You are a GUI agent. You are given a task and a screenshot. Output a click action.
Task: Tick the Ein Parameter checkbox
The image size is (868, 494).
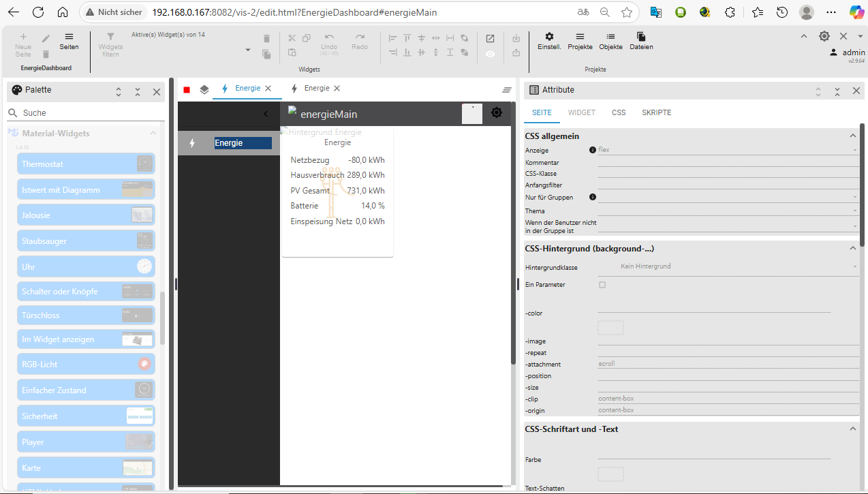(602, 285)
